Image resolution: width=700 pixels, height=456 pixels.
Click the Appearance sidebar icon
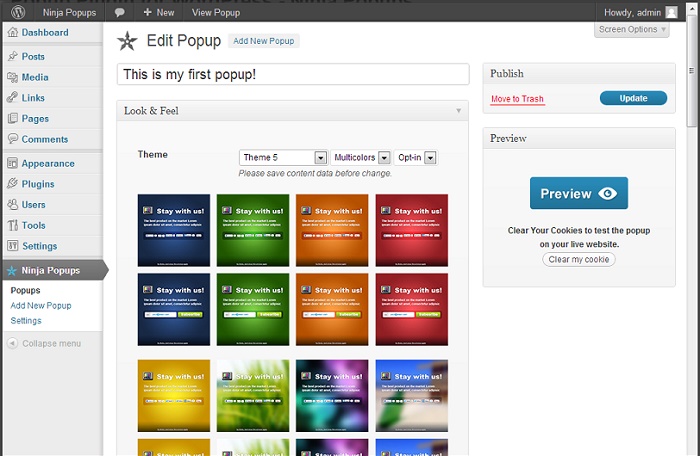click(x=12, y=163)
